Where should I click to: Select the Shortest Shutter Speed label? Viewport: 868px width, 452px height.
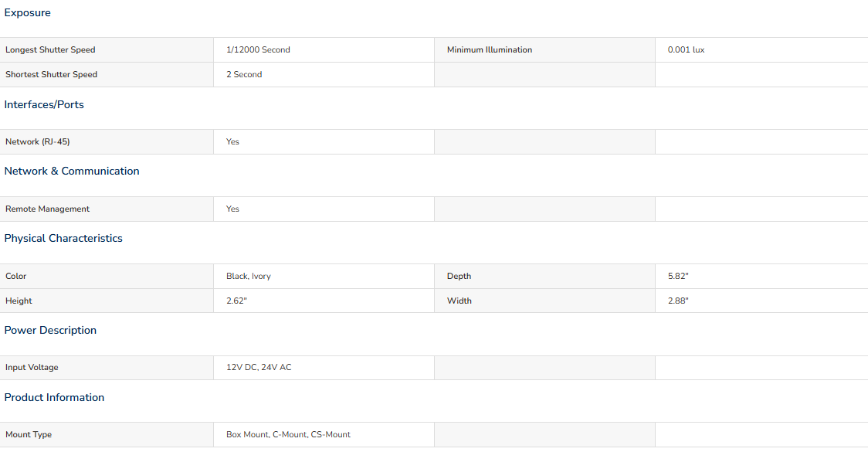click(x=52, y=74)
